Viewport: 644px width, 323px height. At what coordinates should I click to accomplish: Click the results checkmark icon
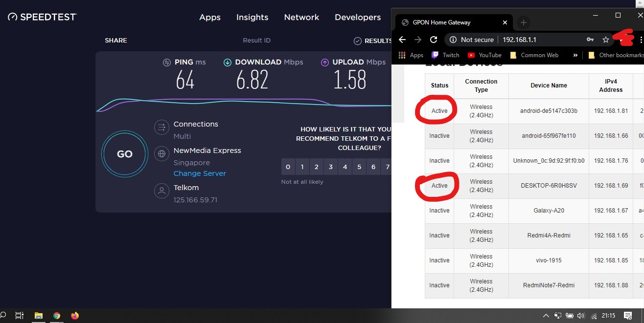click(x=358, y=41)
